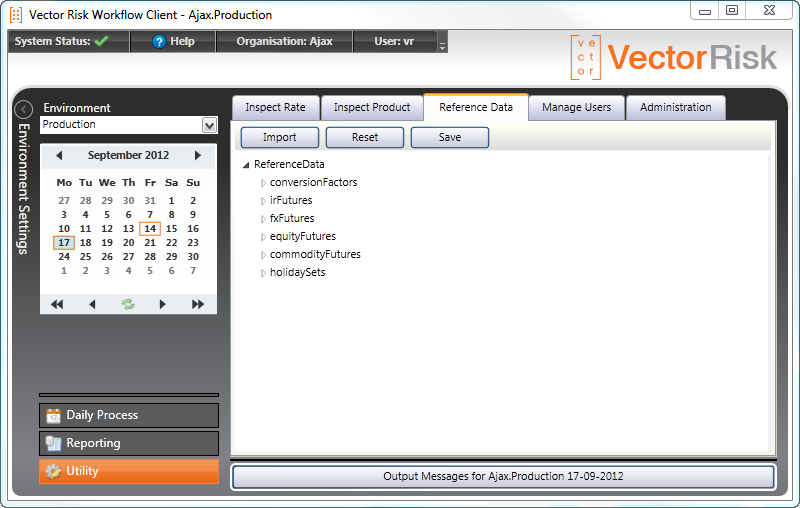
Task: Select the commodityFutures tree label
Action: (x=315, y=255)
